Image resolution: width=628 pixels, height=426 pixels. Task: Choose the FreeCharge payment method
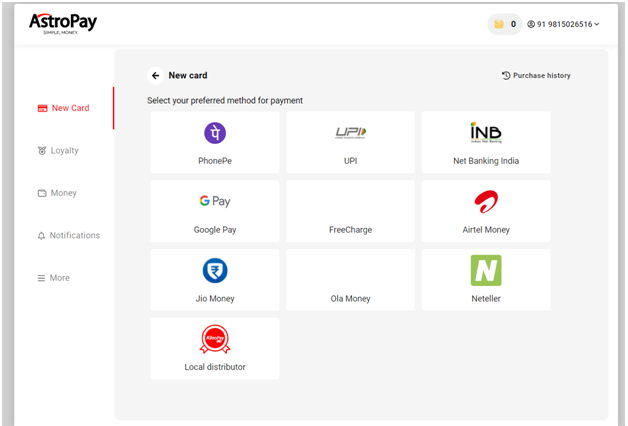point(350,211)
